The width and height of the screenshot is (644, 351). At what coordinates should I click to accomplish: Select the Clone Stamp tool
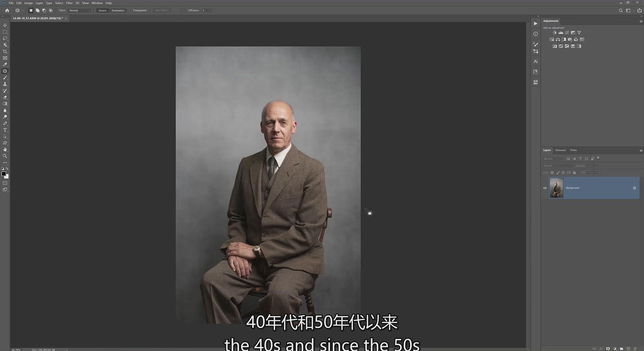5,84
